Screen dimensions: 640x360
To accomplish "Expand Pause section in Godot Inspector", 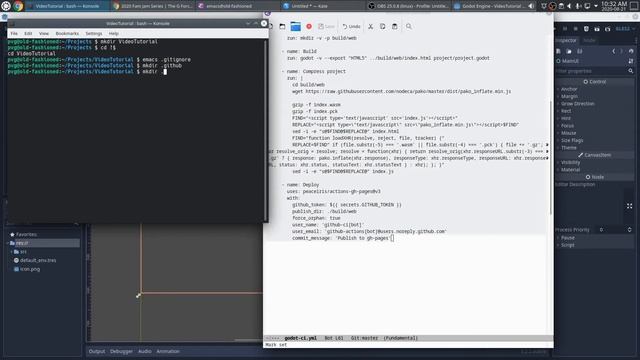I will point(567,238).
